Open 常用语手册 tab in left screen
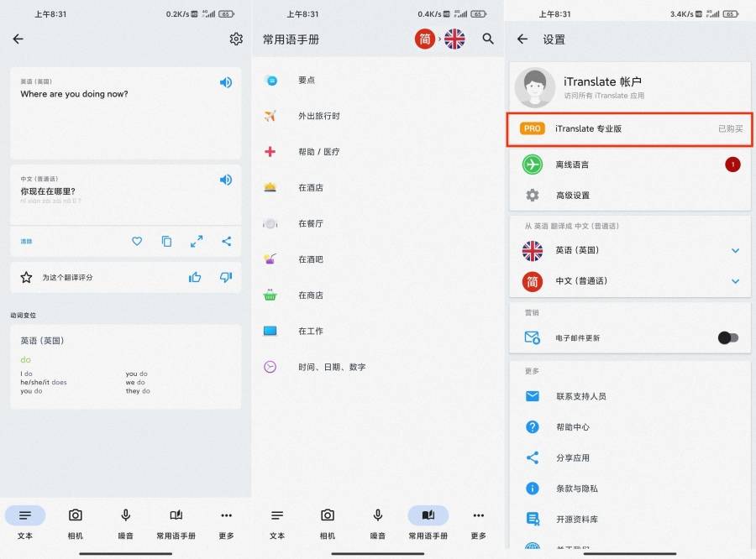The width and height of the screenshot is (756, 559). click(x=176, y=524)
